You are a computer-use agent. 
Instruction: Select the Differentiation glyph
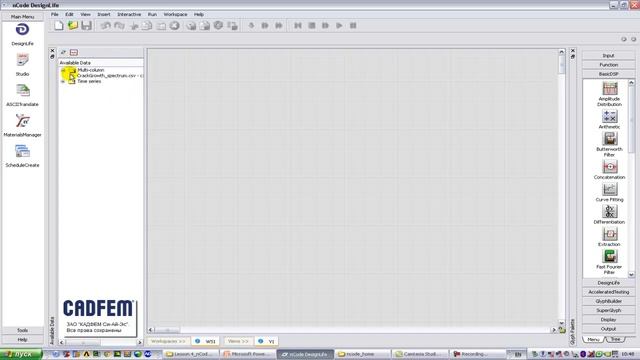point(609,214)
